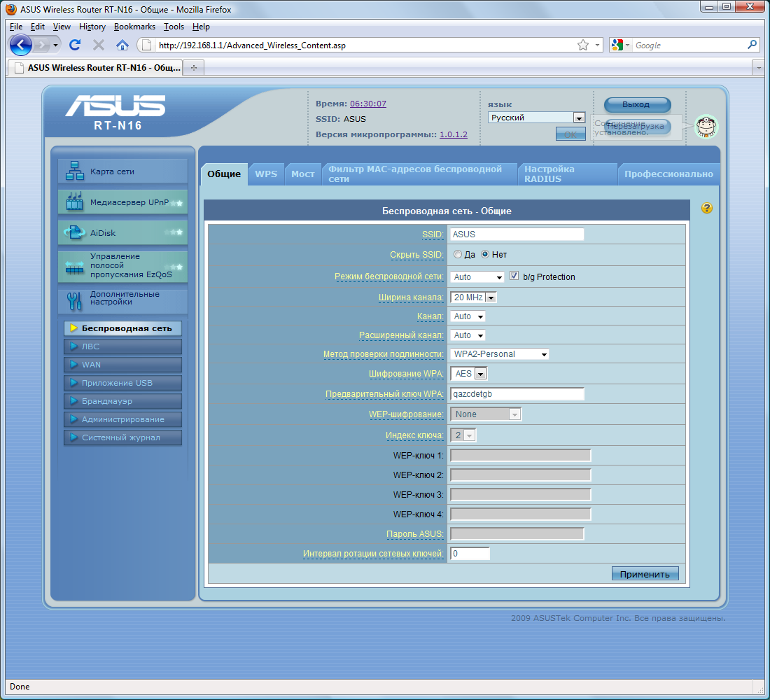
Task: Click the language OK button
Action: pyautogui.click(x=570, y=134)
